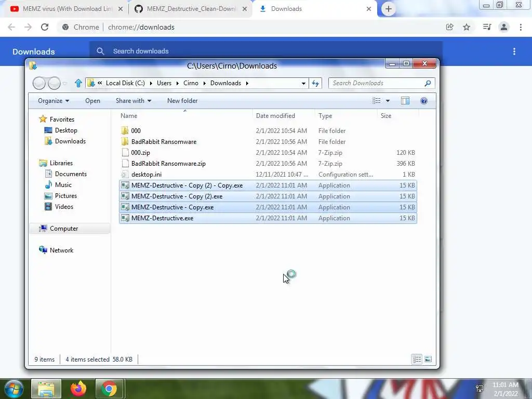This screenshot has height=399, width=532.
Task: Click the magnifier icon in Search Downloads
Action: [x=428, y=83]
